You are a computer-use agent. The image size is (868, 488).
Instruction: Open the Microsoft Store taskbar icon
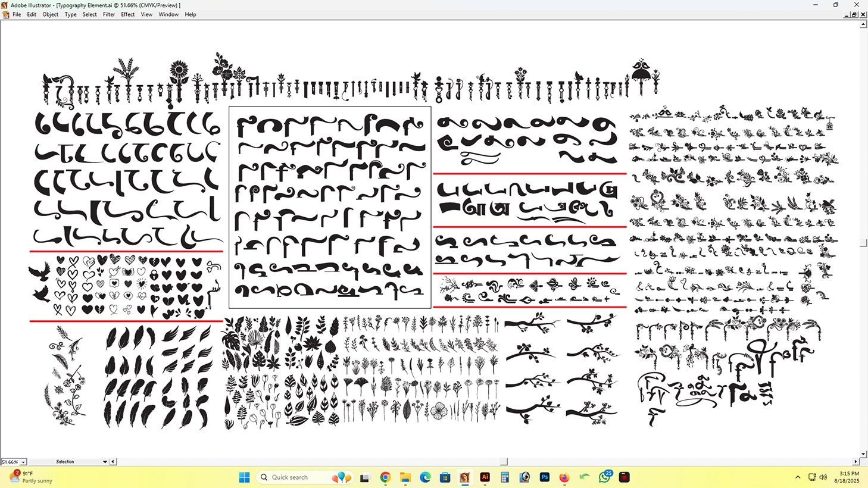coord(445,477)
